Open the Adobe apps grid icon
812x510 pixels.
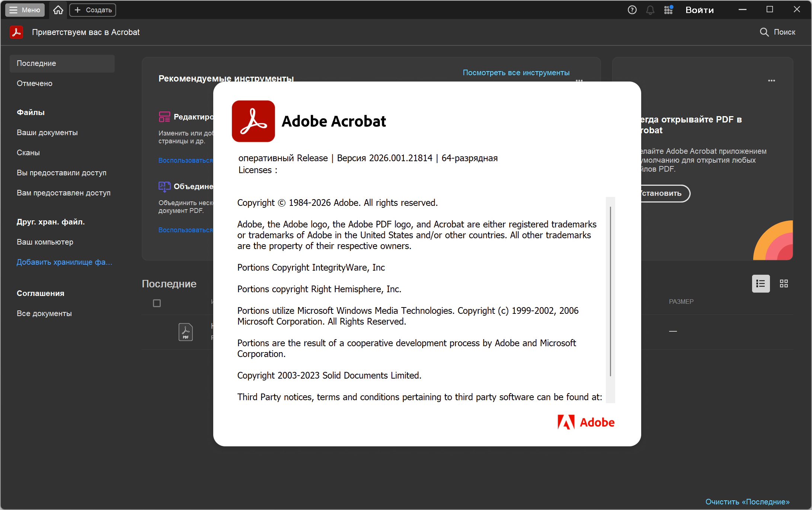[x=668, y=10]
